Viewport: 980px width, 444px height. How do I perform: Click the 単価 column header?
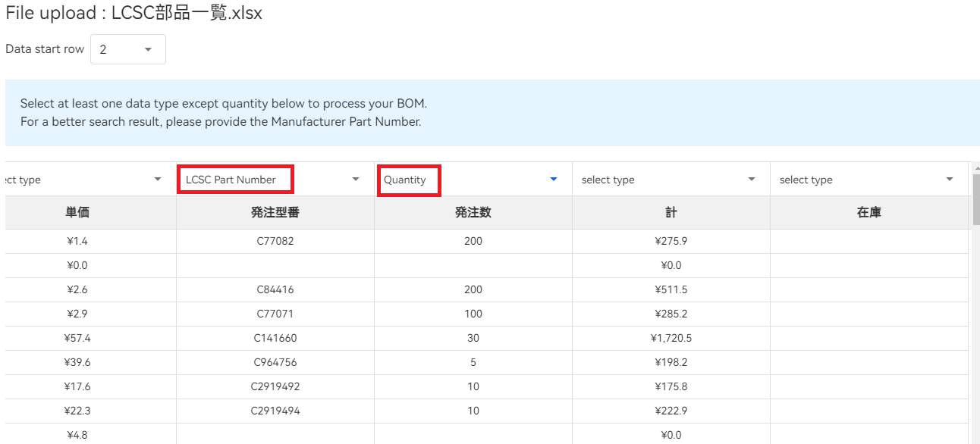pyautogui.click(x=77, y=213)
